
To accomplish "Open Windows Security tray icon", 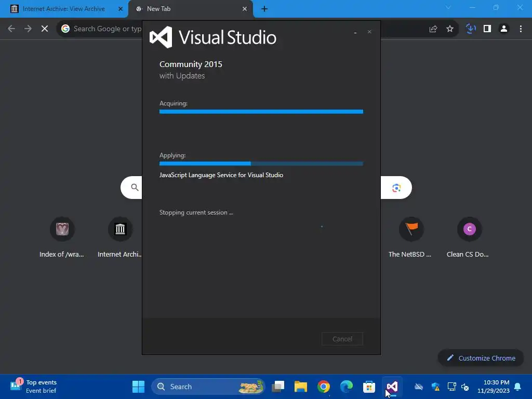I will (436, 387).
